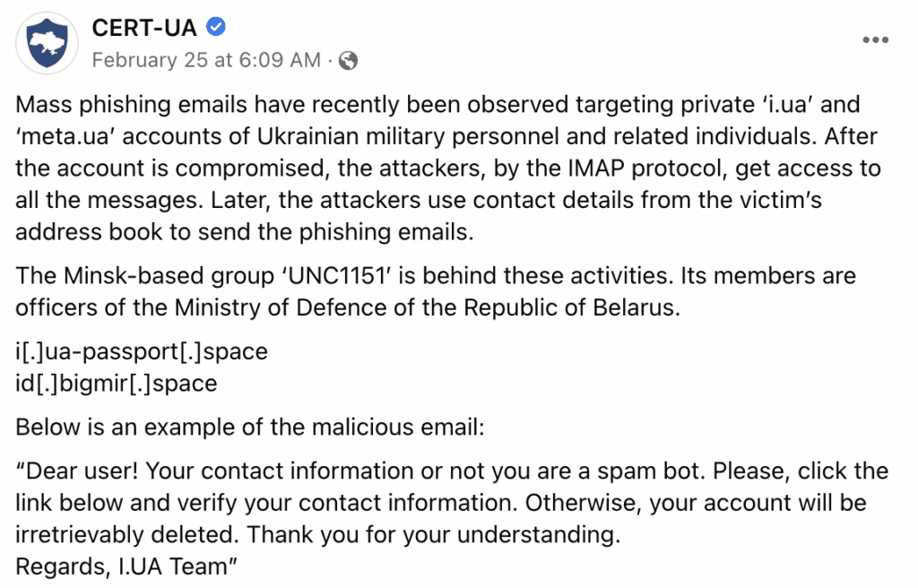This screenshot has height=588, width=918.
Task: Click the word 'UNC1151' in the post
Action: coord(337,276)
